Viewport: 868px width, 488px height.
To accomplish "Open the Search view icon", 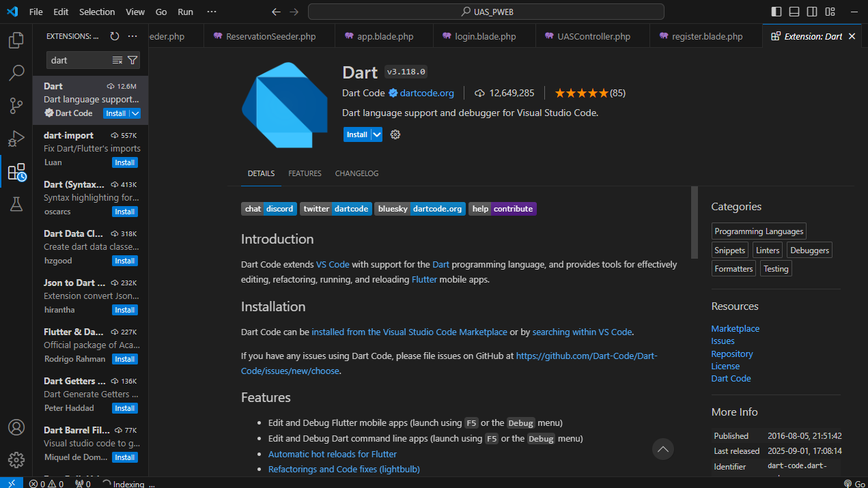I will click(16, 73).
